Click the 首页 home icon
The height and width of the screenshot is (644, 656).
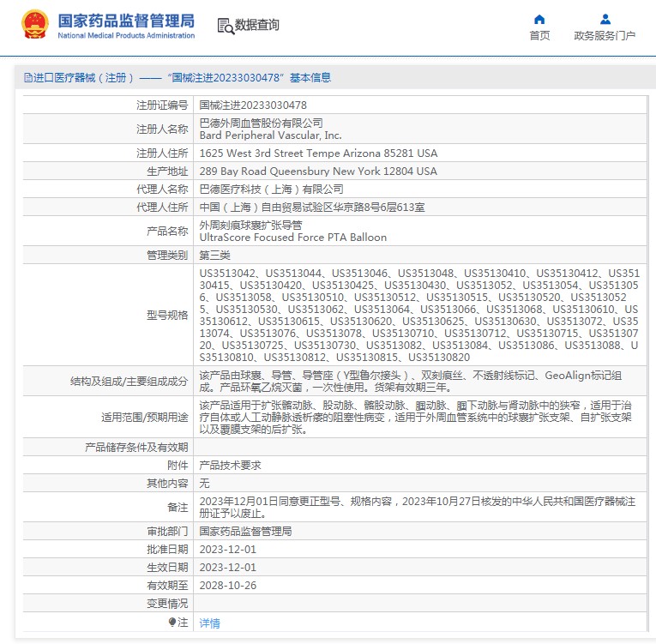(x=539, y=19)
